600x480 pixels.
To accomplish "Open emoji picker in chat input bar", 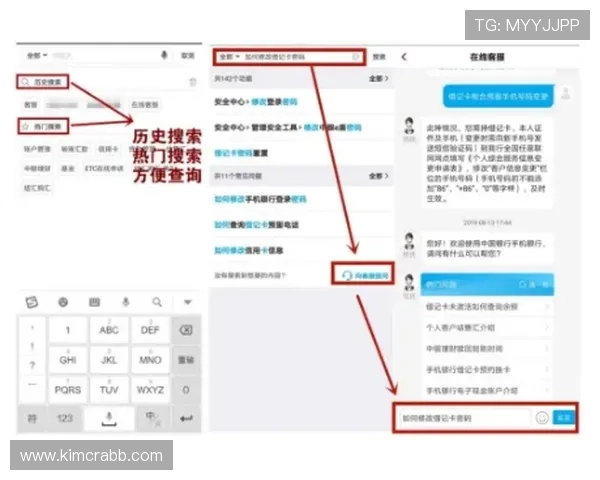I will point(542,418).
